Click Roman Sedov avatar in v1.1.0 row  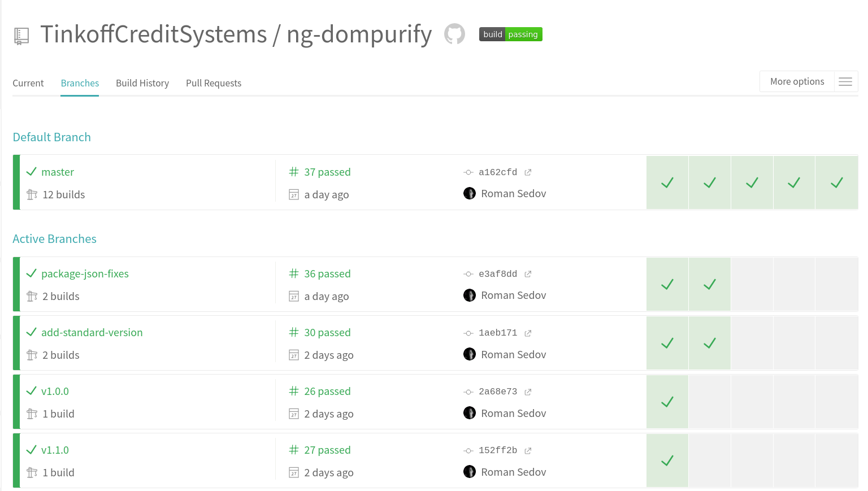(470, 471)
